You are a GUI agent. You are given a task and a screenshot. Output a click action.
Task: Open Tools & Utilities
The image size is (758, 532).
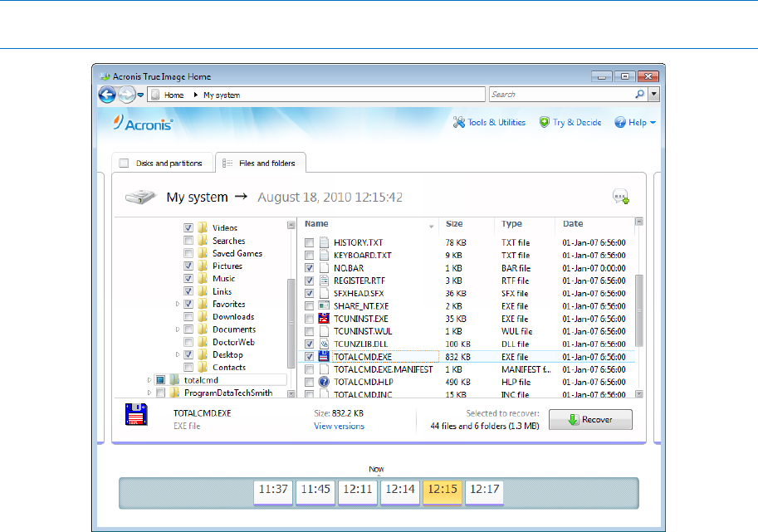click(489, 122)
